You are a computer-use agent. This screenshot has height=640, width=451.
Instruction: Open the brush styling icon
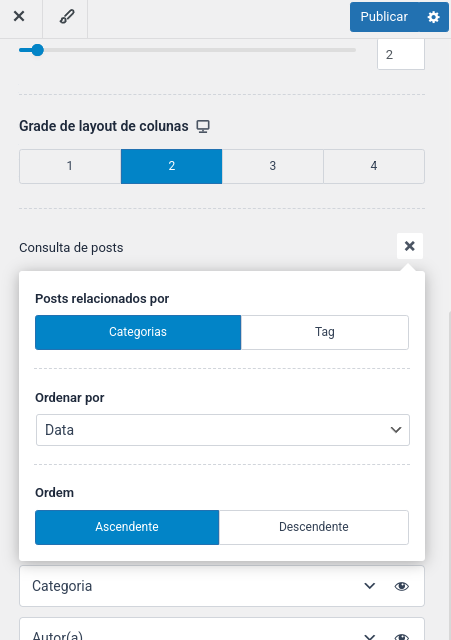67,17
